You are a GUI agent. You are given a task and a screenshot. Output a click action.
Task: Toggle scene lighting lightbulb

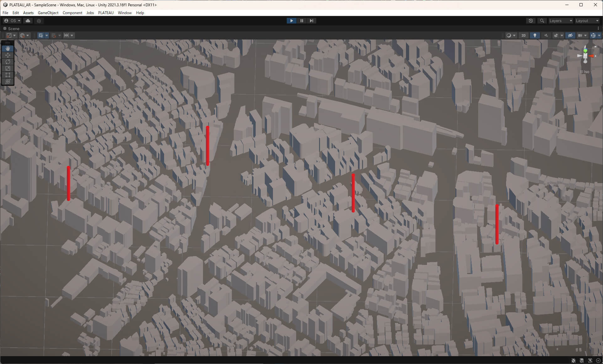coord(535,35)
